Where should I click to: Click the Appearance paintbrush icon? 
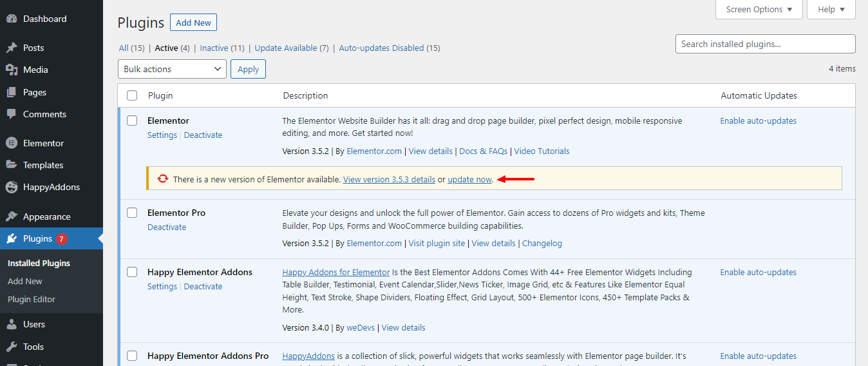tap(12, 217)
